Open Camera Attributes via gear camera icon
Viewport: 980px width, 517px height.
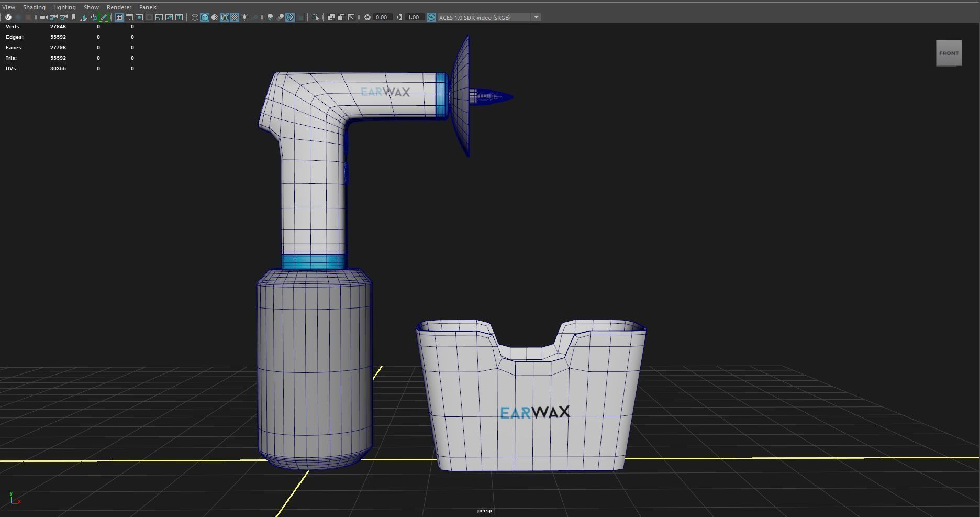(x=63, y=17)
